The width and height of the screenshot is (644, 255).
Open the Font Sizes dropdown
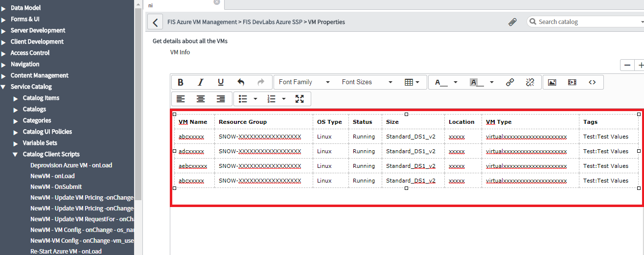point(367,82)
